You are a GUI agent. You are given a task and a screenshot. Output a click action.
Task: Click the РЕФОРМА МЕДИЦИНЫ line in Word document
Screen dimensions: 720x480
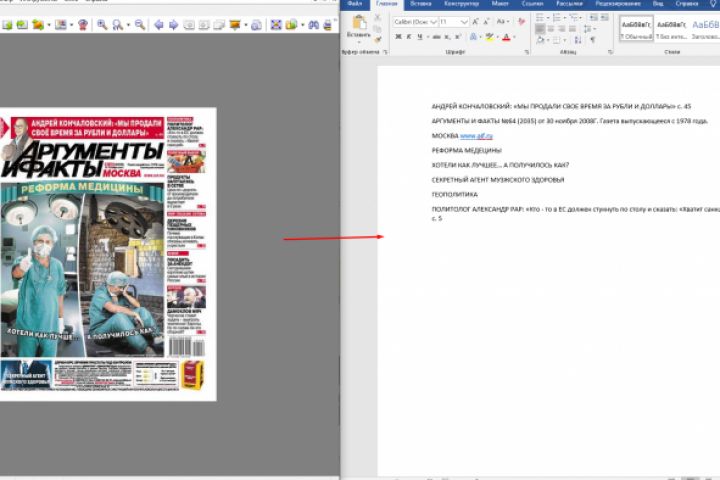click(x=467, y=151)
